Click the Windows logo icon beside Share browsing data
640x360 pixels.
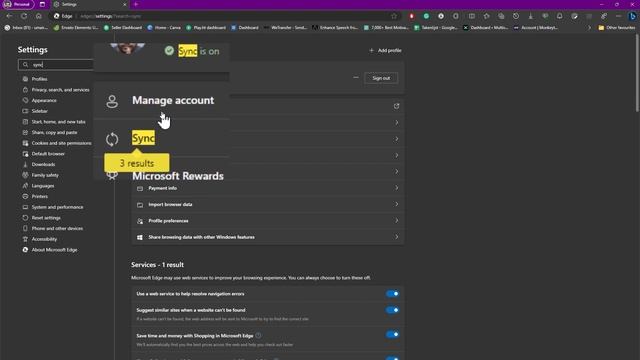140,237
